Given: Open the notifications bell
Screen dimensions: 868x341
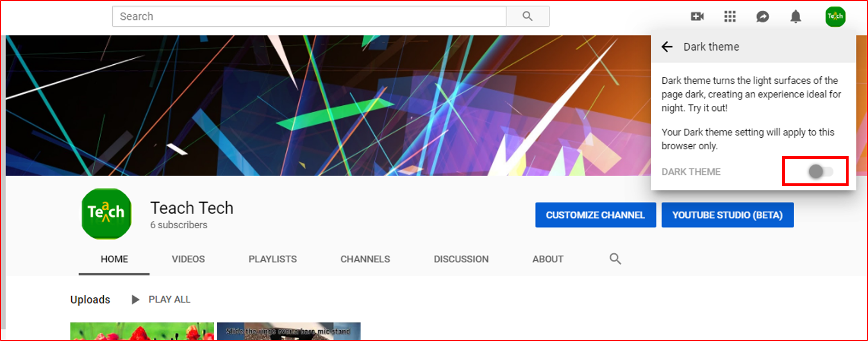Looking at the screenshot, I should 796,17.
